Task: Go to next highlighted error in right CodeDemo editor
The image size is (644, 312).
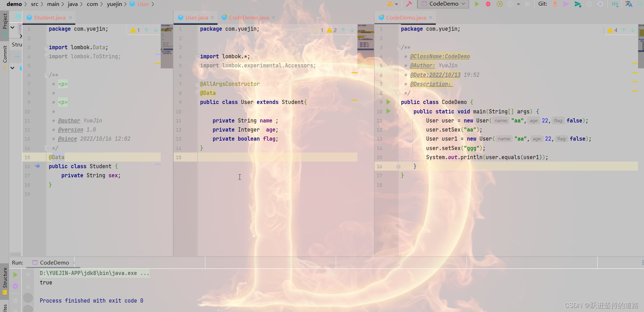Action: 632,30
